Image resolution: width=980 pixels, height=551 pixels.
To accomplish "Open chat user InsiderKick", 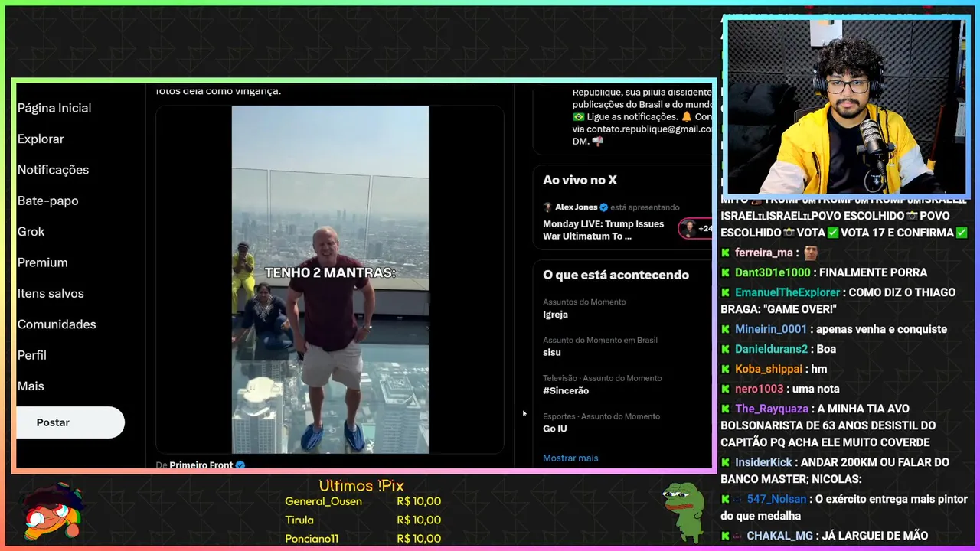I will pyautogui.click(x=764, y=462).
